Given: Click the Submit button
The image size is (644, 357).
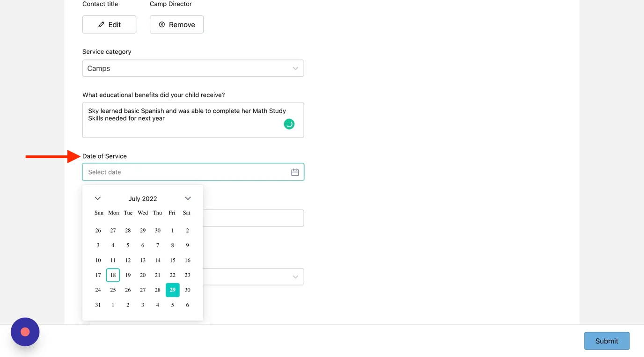Looking at the screenshot, I should pos(607,341).
